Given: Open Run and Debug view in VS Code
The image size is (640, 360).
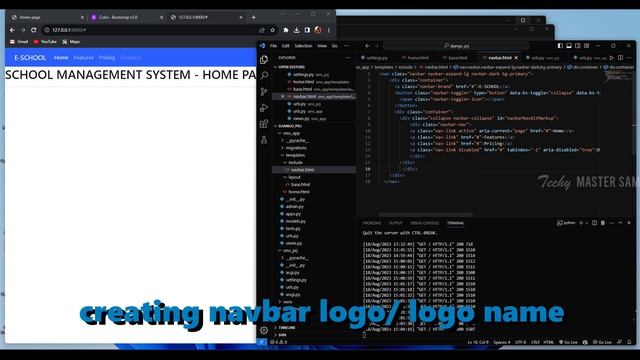Looking at the screenshot, I should pyautogui.click(x=264, y=108).
